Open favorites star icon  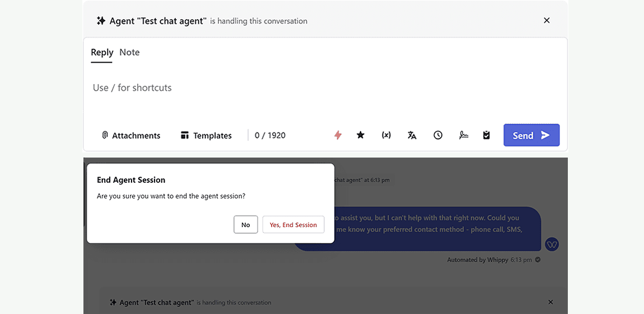(361, 135)
